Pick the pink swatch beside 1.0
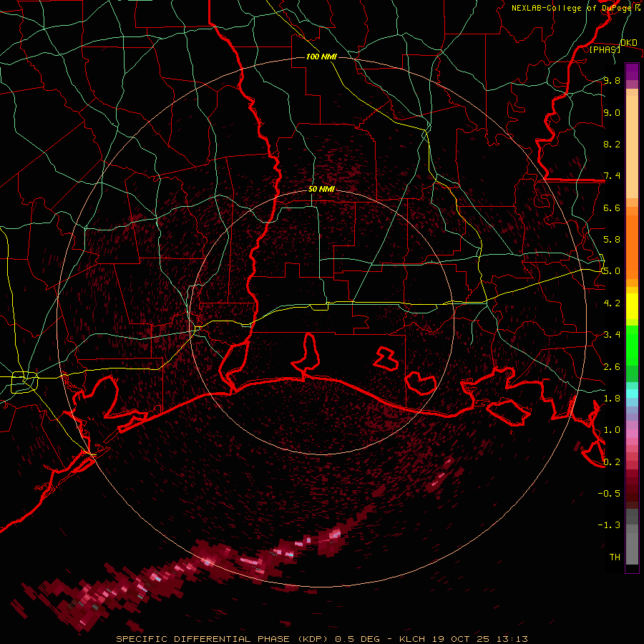Viewport: 644px width, 644px height. [632, 434]
